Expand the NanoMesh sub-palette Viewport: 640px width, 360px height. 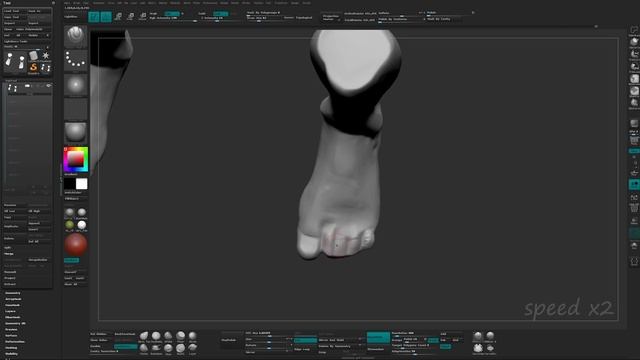click(x=13, y=305)
